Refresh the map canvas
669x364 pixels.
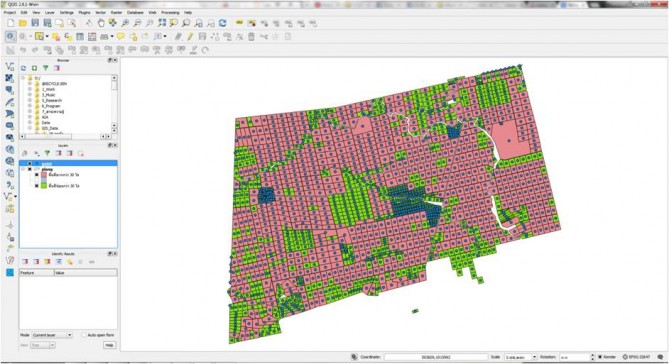point(222,23)
